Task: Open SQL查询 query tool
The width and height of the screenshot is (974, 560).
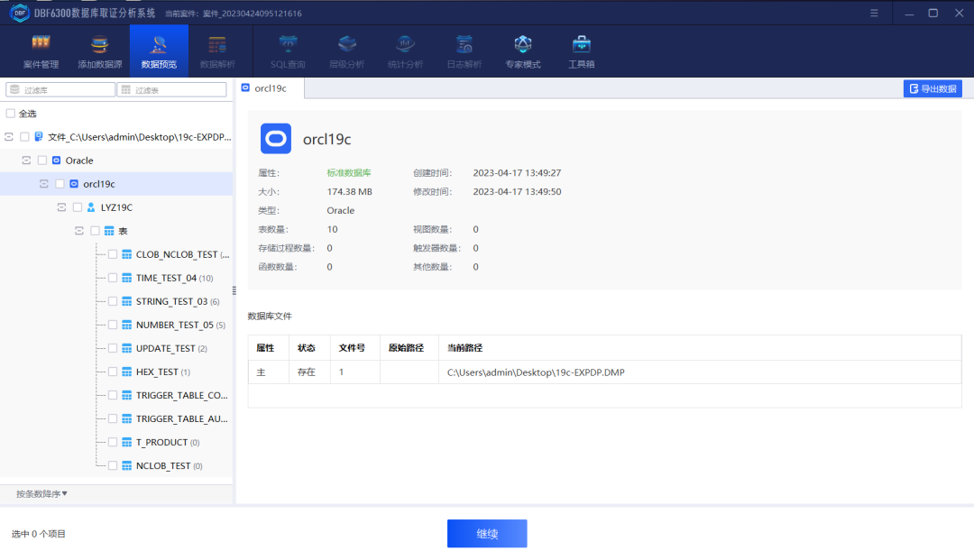Action: pyautogui.click(x=288, y=50)
